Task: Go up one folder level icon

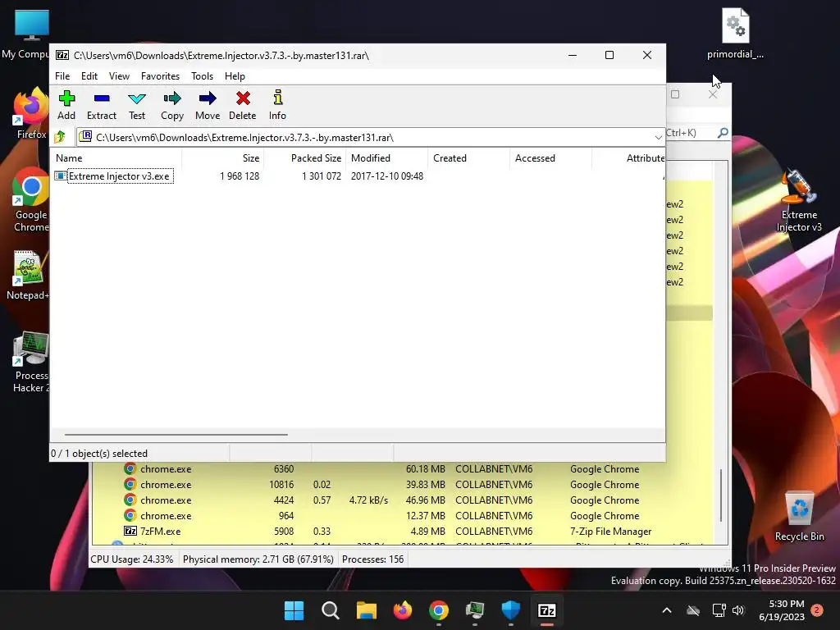Action: [60, 137]
